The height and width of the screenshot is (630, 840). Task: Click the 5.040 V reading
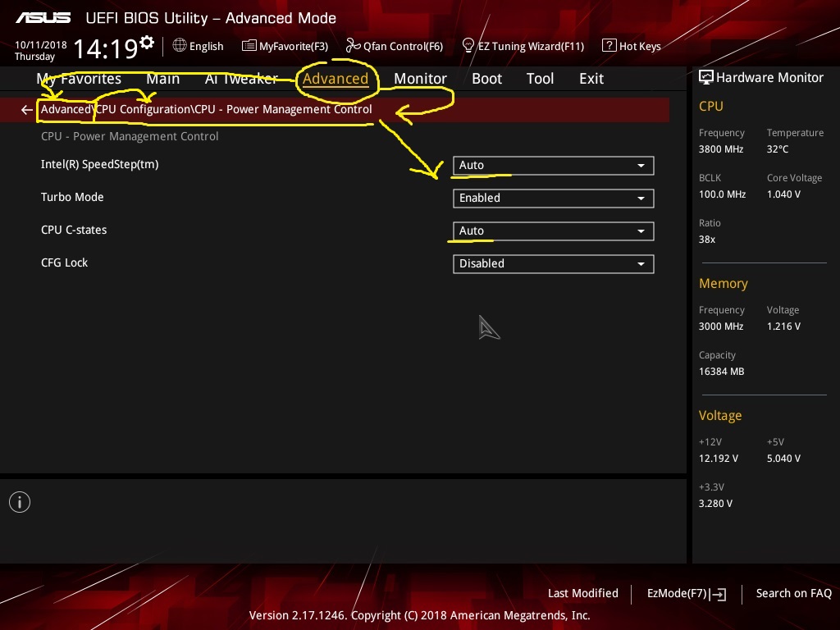coord(783,458)
